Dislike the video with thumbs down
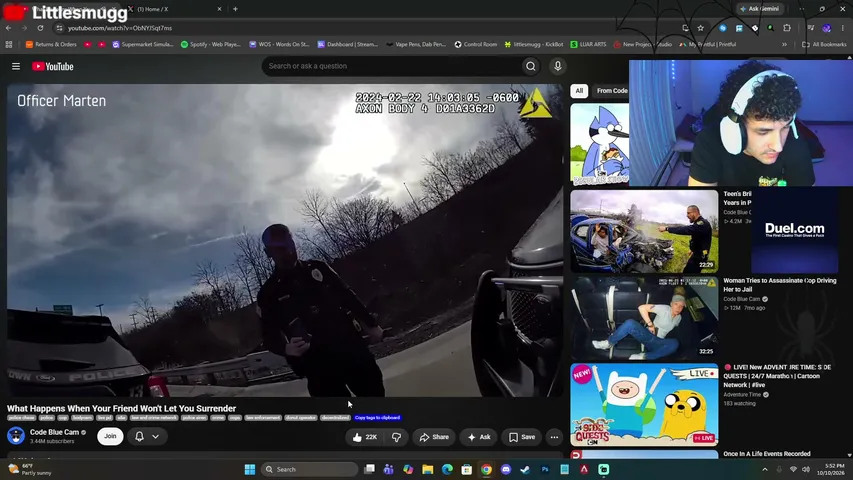This screenshot has width=853, height=480. (x=397, y=437)
